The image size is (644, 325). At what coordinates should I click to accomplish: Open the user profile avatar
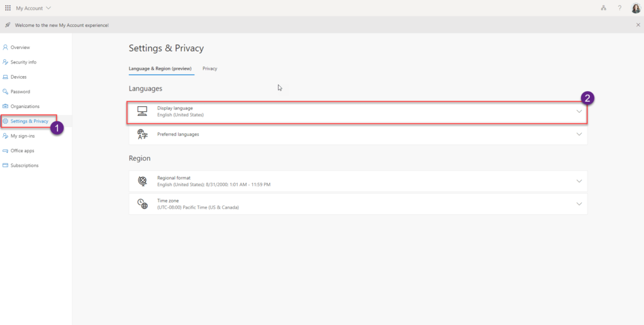tap(636, 8)
